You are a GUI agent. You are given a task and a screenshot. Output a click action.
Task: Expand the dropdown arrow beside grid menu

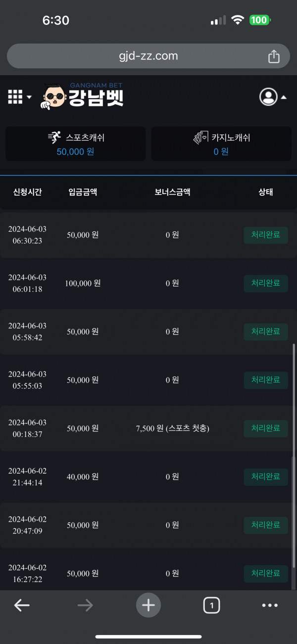[29, 97]
